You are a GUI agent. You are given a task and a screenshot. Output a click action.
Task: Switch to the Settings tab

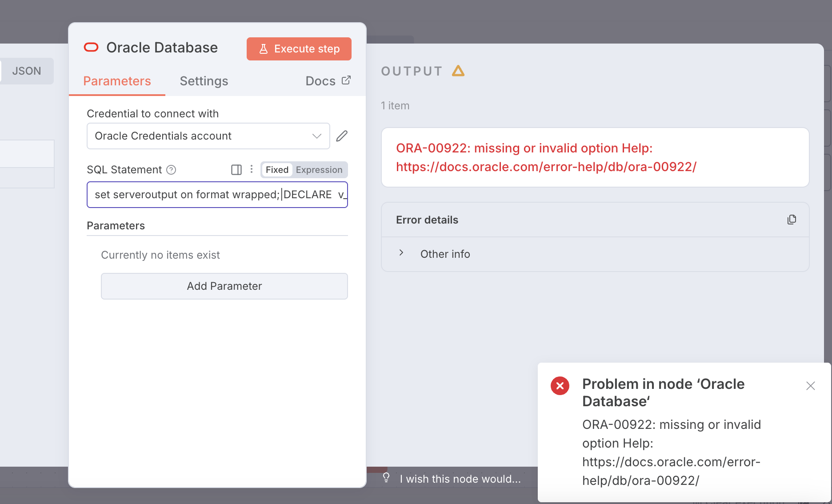[204, 81]
